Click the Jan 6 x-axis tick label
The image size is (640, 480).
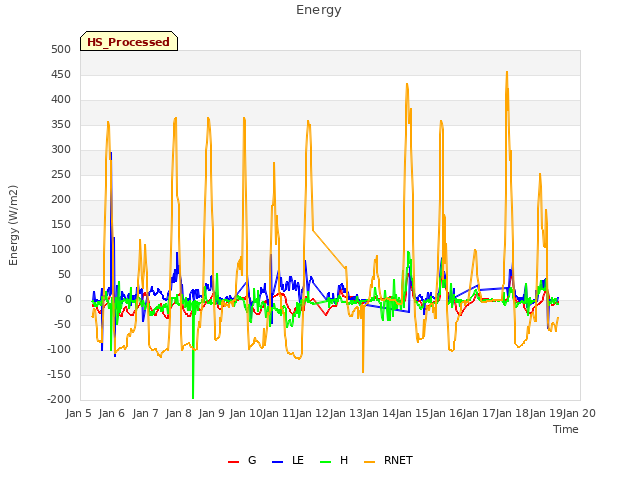coord(112,413)
